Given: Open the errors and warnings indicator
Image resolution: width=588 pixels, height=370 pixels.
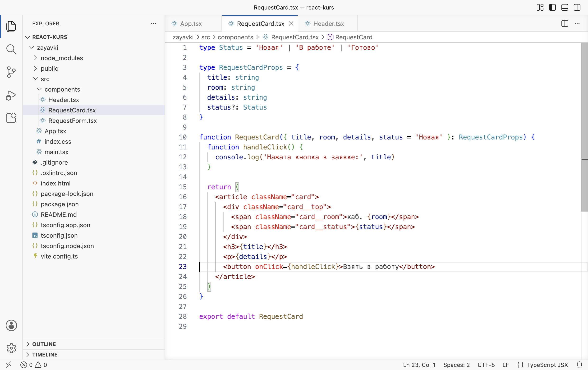Looking at the screenshot, I should pyautogui.click(x=34, y=365).
